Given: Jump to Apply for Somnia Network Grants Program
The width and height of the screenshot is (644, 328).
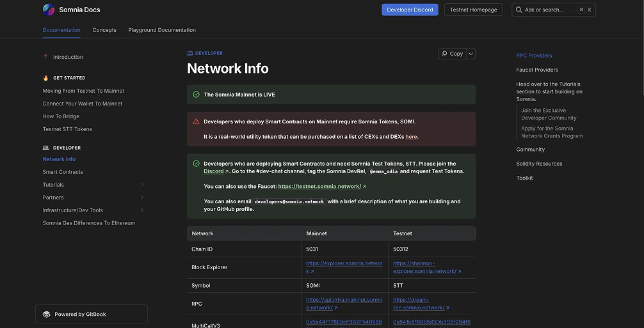Looking at the screenshot, I should (x=552, y=132).
